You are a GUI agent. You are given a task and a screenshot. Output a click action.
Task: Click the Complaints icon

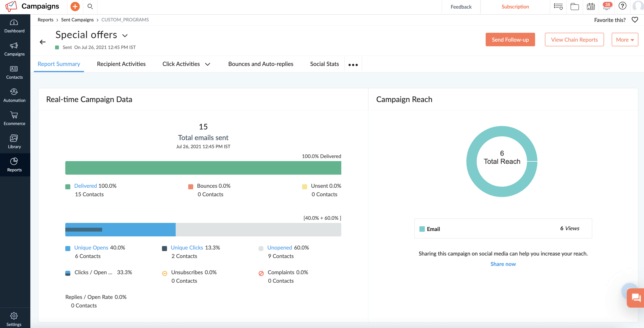click(x=261, y=273)
